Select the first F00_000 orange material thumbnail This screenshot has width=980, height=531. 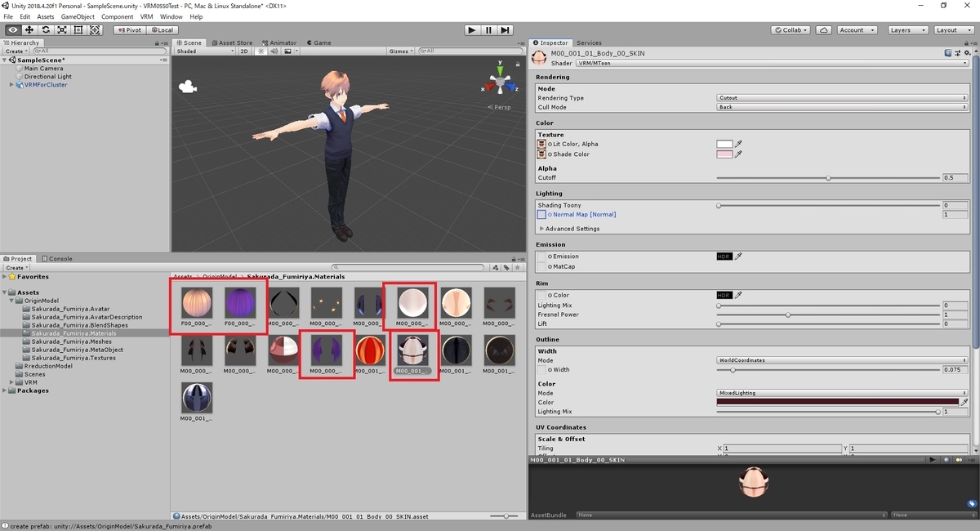[197, 303]
